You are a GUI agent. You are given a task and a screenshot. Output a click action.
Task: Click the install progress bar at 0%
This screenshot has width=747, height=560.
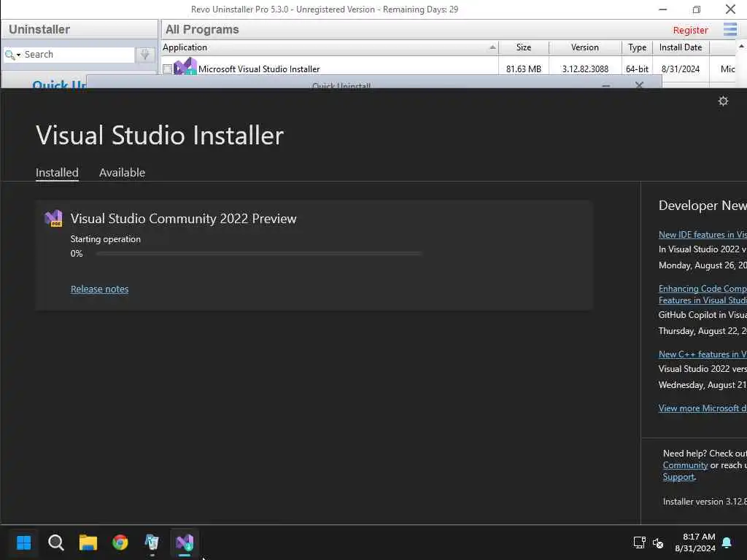(x=259, y=254)
